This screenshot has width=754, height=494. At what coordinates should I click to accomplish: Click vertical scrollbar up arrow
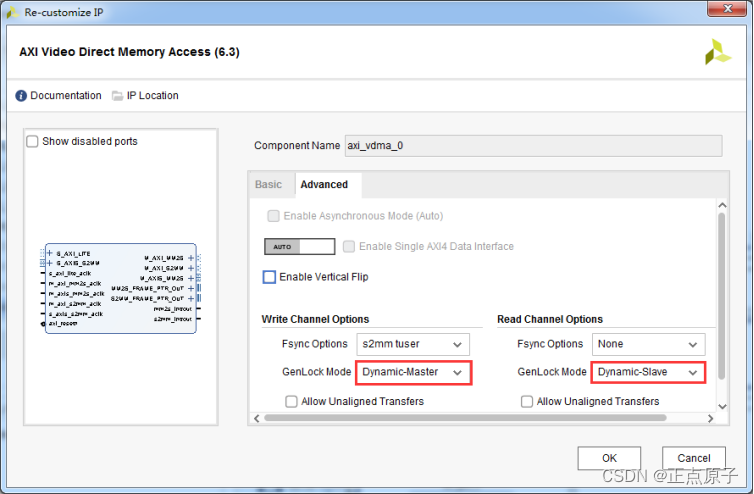(x=722, y=205)
